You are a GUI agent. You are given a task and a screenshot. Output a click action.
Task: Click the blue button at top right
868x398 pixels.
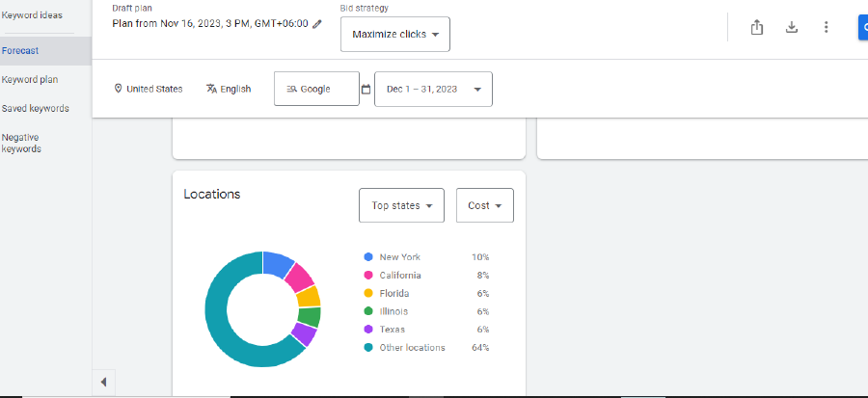pyautogui.click(x=863, y=28)
